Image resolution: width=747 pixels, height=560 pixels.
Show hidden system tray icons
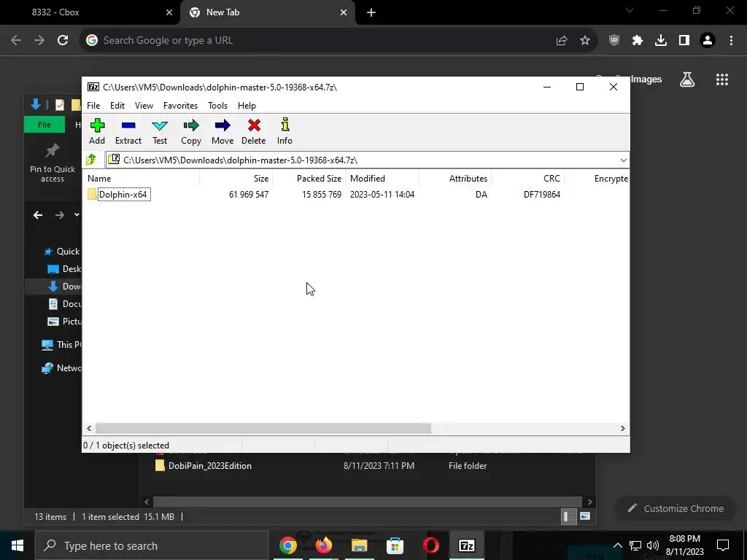(617, 545)
